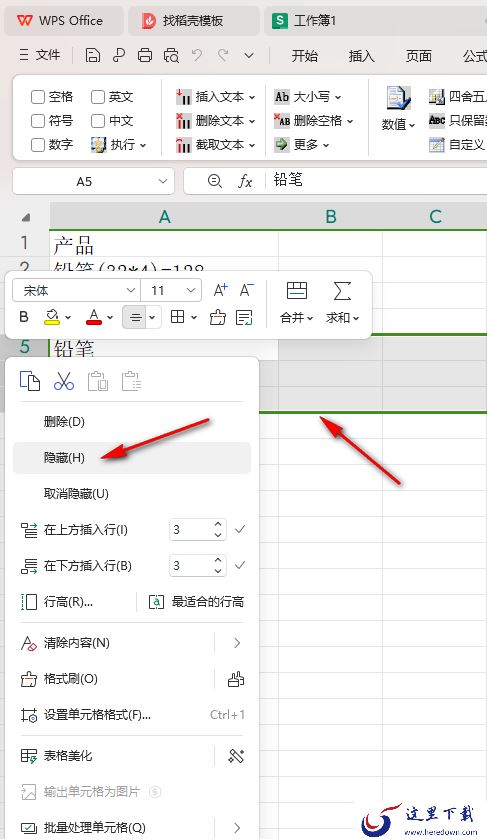Increase font size with A+ icon
The image size is (487, 840).
tap(220, 290)
